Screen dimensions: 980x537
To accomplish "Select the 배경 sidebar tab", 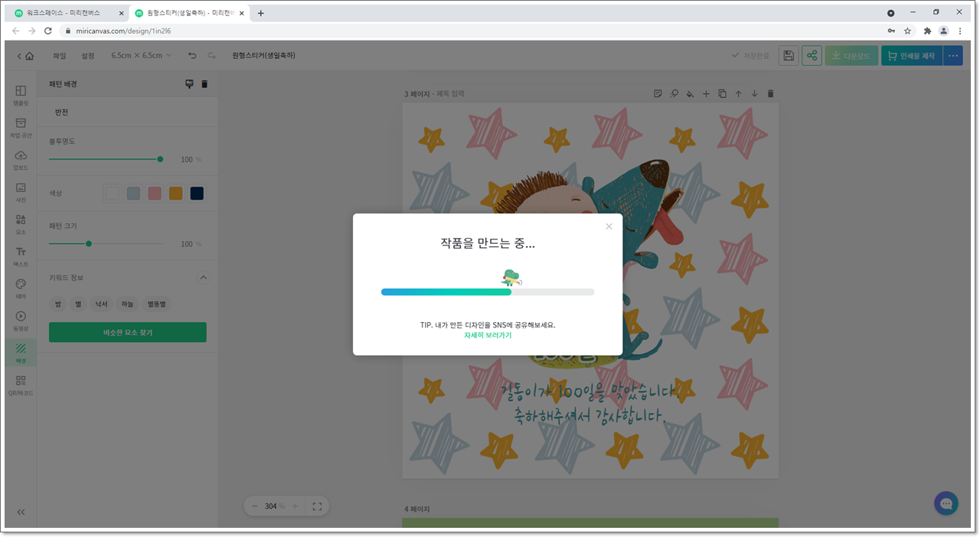I will coord(21,352).
